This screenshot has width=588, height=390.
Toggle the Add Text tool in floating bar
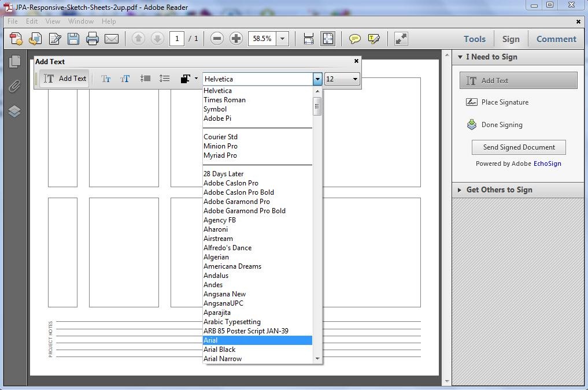(x=65, y=79)
